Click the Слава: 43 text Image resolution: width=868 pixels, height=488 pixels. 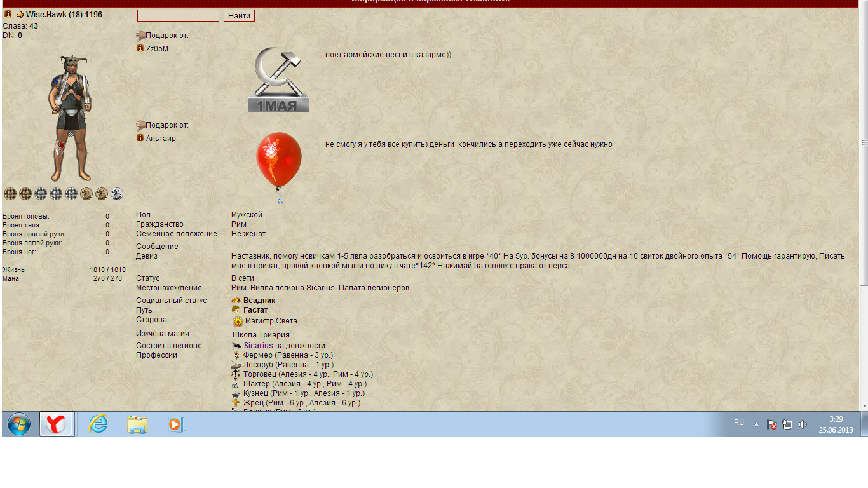click(x=20, y=26)
